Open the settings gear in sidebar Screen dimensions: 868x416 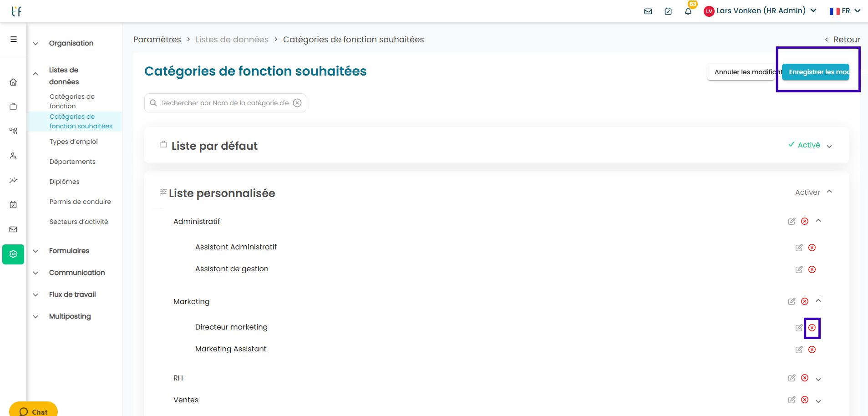[x=13, y=254]
